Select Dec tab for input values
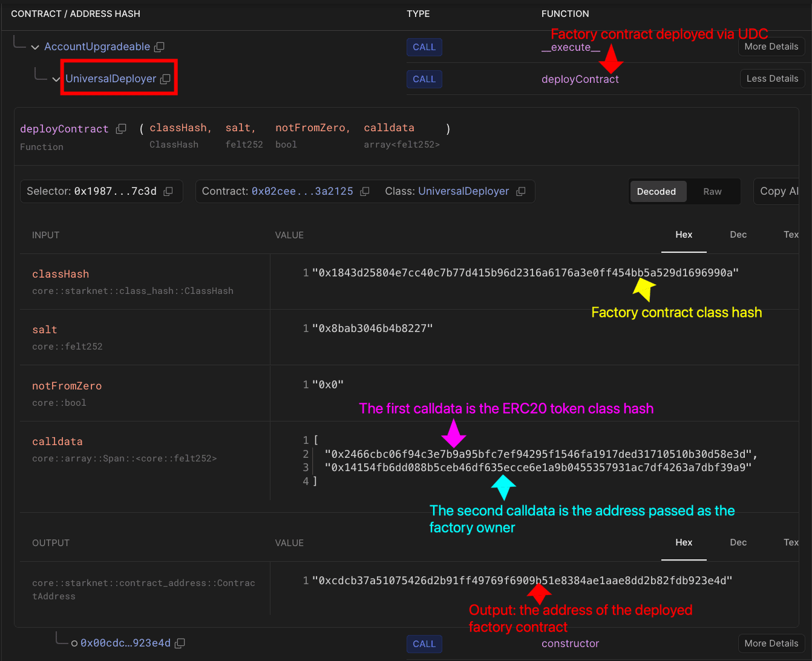 [x=738, y=235]
